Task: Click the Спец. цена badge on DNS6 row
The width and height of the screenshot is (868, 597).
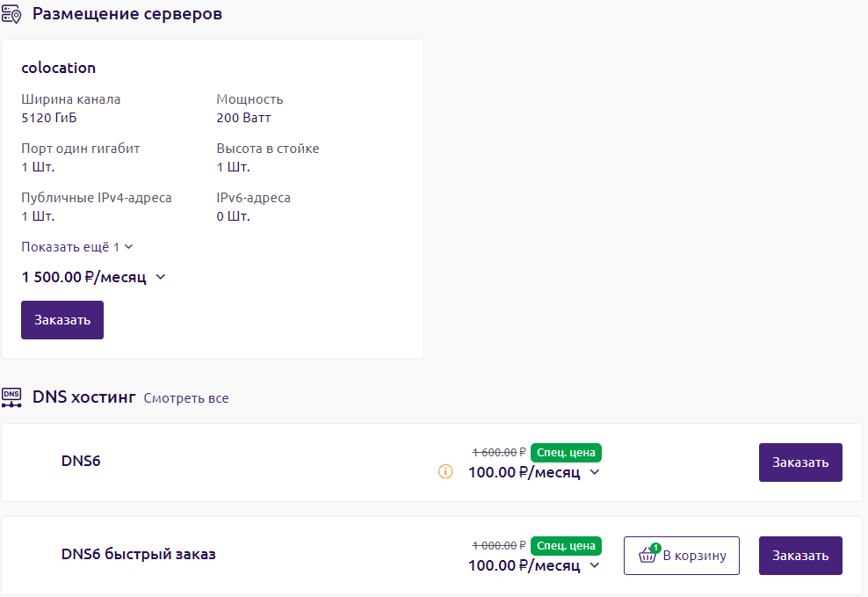Action: coord(566,453)
